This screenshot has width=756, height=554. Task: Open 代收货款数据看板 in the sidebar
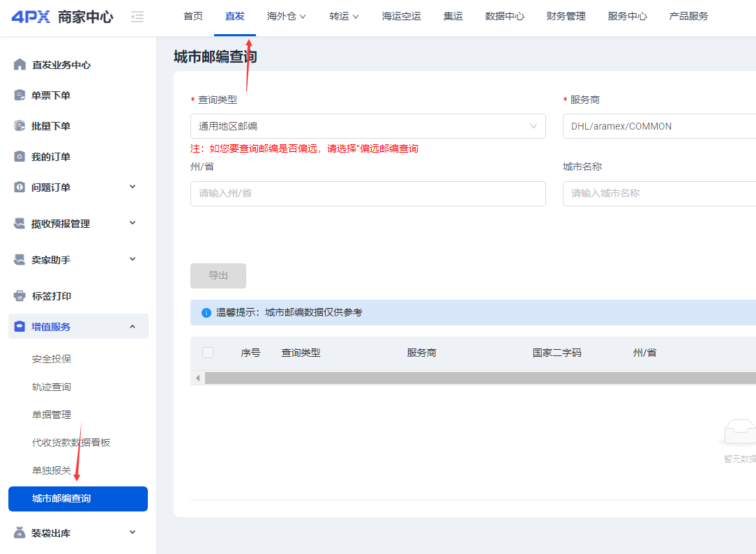pos(71,443)
